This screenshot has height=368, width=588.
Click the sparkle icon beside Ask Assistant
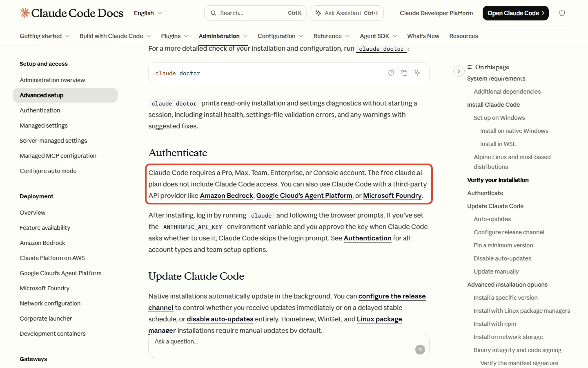coord(318,13)
